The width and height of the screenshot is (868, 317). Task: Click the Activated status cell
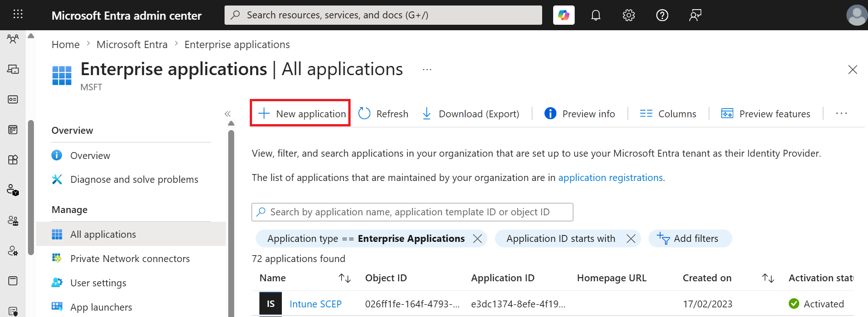click(816, 304)
